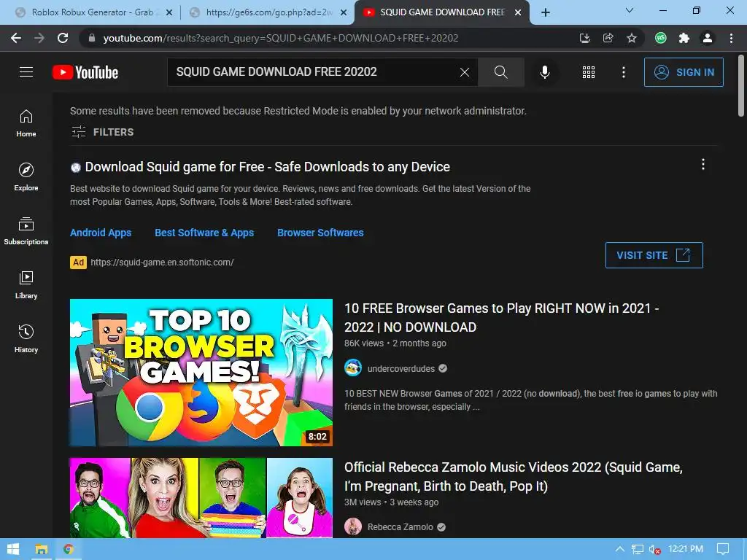Go to Home in the sidebar
This screenshot has height=560, width=747.
pos(26,123)
